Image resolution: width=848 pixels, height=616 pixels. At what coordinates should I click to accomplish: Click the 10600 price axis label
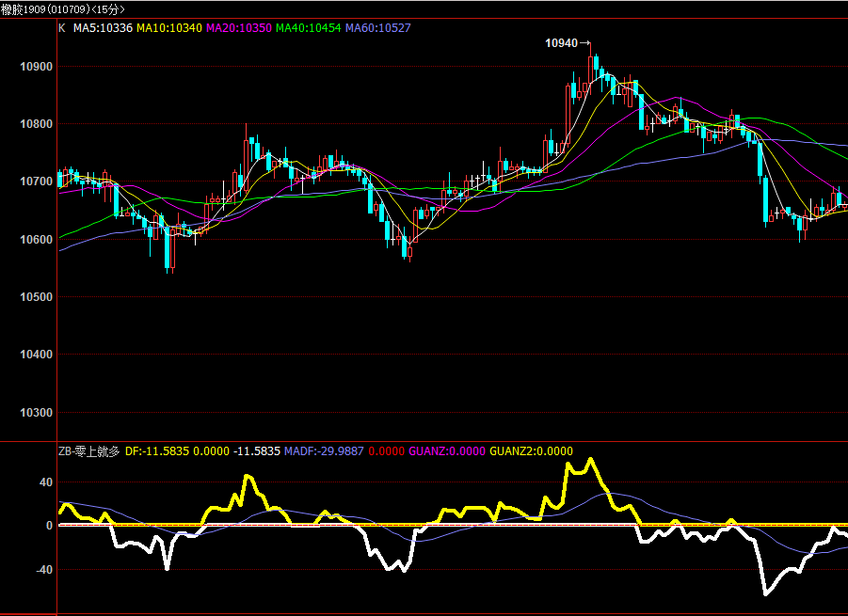click(36, 240)
